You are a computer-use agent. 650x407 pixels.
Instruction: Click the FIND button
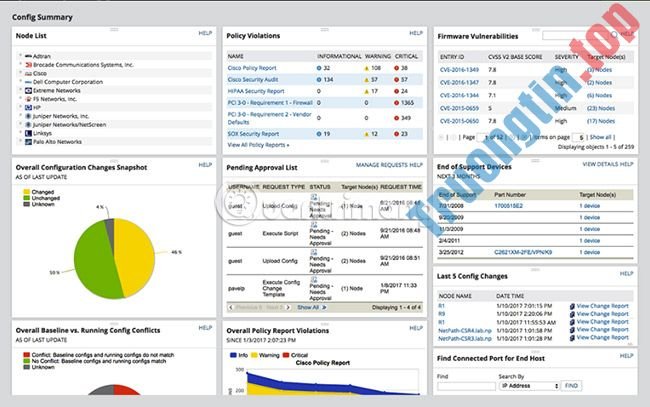click(x=571, y=385)
